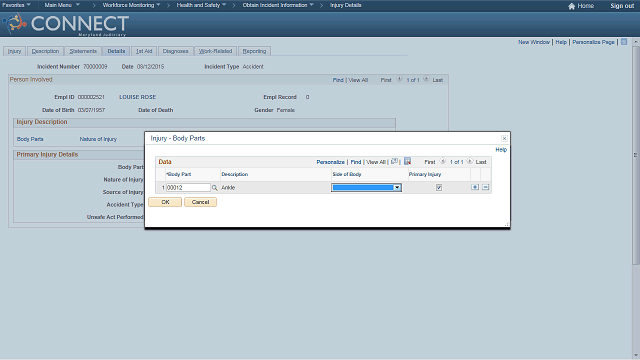Click the page vertical scrollbar
The width and height of the screenshot is (640, 360).
[636, 155]
